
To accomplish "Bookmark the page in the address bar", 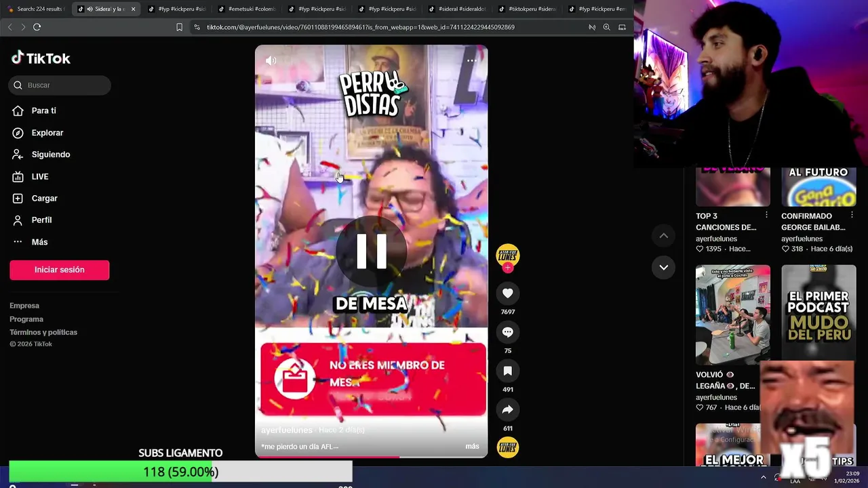I will point(179,27).
